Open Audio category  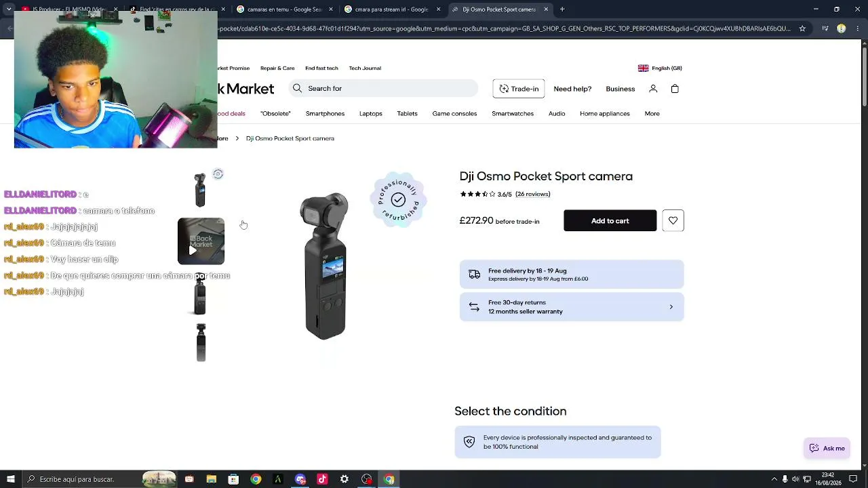click(557, 114)
